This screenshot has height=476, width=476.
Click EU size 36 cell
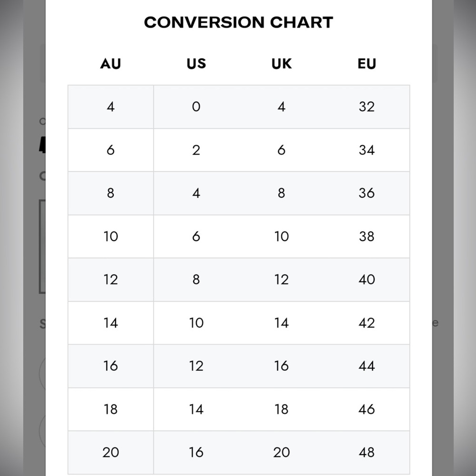pos(367,193)
